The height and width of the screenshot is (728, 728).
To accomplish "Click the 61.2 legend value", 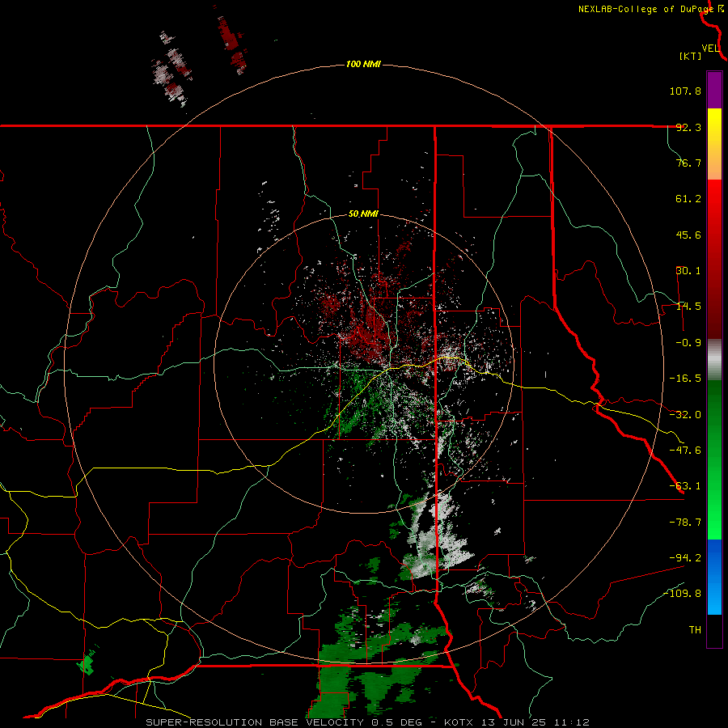I will [x=688, y=199].
